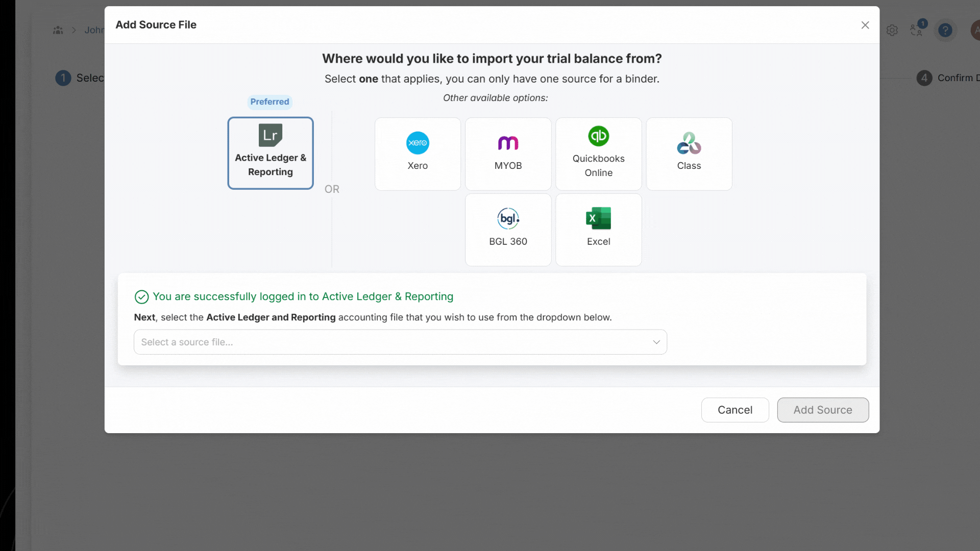980x551 pixels.
Task: Click the dropdown chevron on the source file field
Action: click(656, 342)
